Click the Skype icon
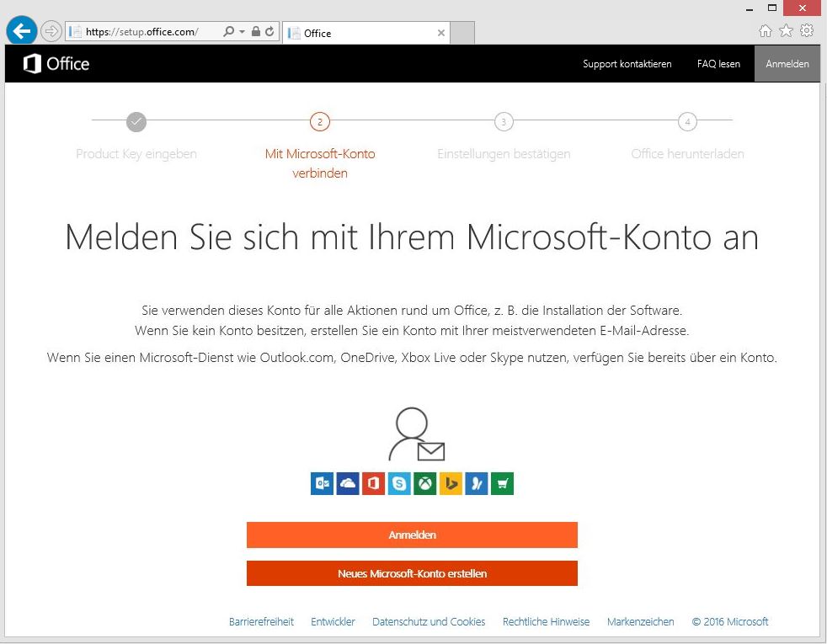 pos(399,483)
